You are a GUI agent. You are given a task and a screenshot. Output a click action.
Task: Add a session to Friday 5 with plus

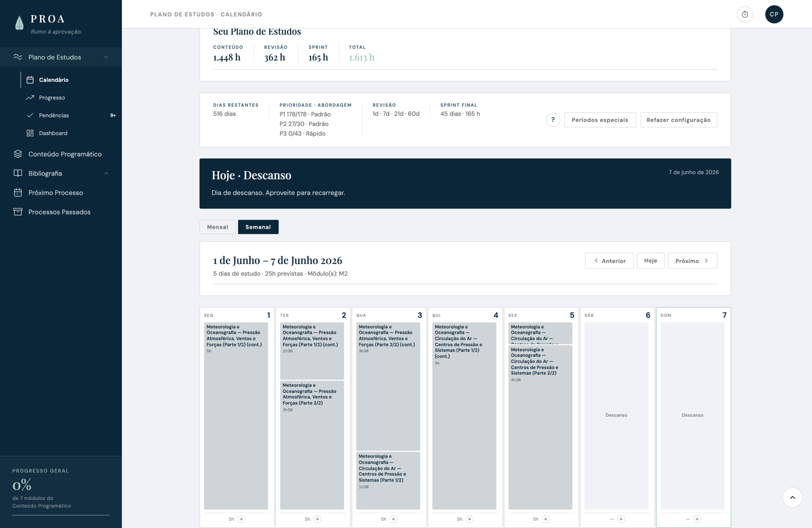click(x=546, y=519)
